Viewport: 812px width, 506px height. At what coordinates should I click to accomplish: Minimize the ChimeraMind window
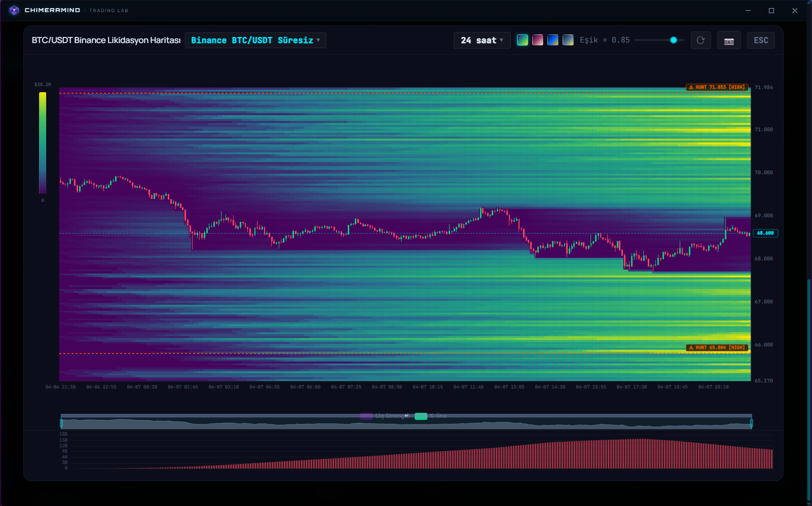coord(748,10)
